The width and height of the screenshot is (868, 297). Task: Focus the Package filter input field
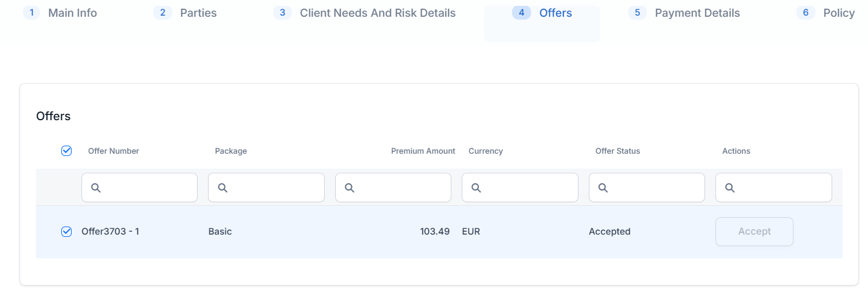click(273, 188)
